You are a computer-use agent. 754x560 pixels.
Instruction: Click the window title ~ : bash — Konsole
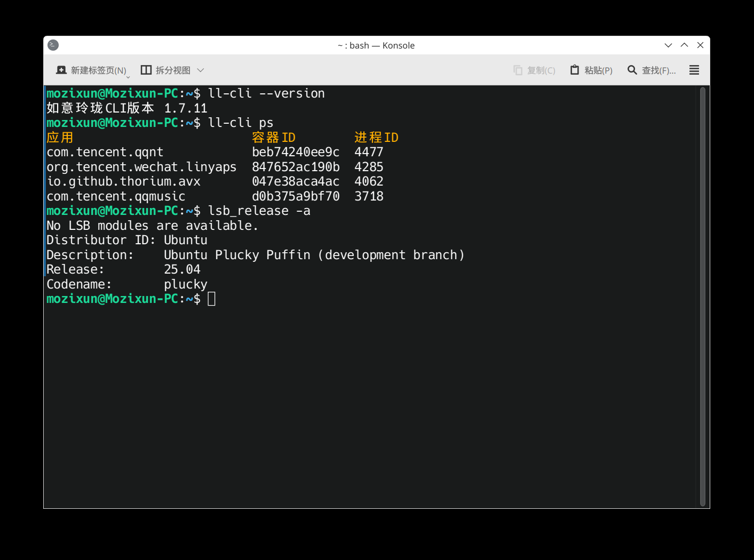(x=376, y=45)
